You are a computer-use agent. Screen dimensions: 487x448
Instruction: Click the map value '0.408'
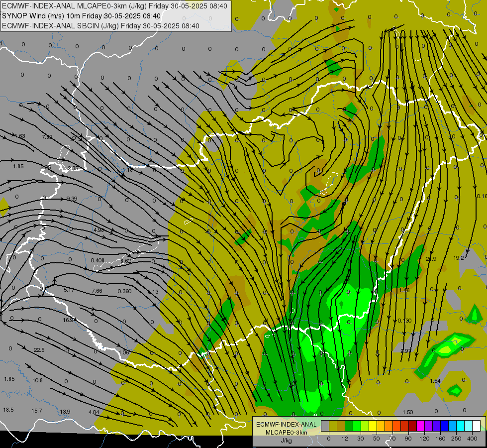(x=97, y=260)
